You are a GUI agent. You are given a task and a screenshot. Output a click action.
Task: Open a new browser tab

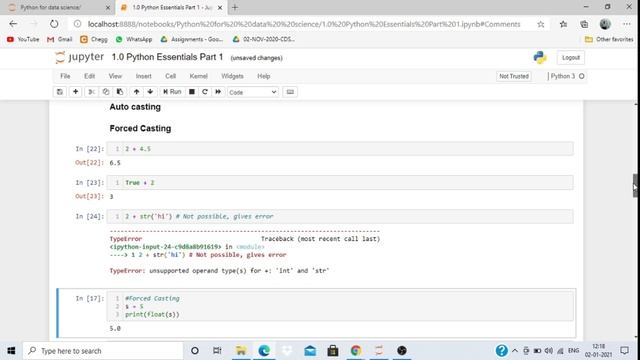235,7
